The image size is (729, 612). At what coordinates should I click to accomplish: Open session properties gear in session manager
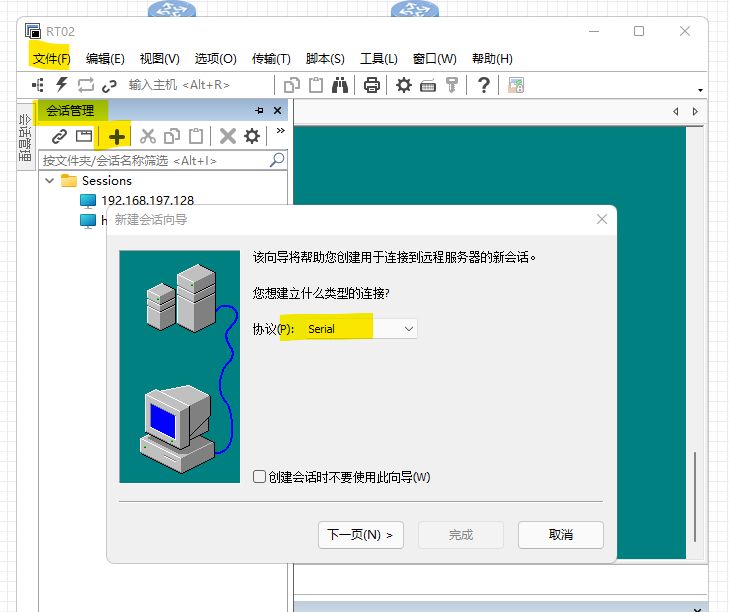pyautogui.click(x=252, y=136)
